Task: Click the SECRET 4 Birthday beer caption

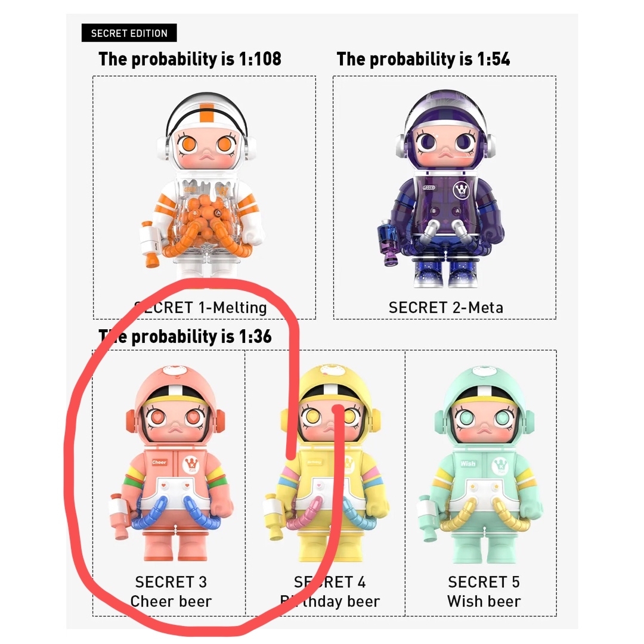Action: [330, 592]
